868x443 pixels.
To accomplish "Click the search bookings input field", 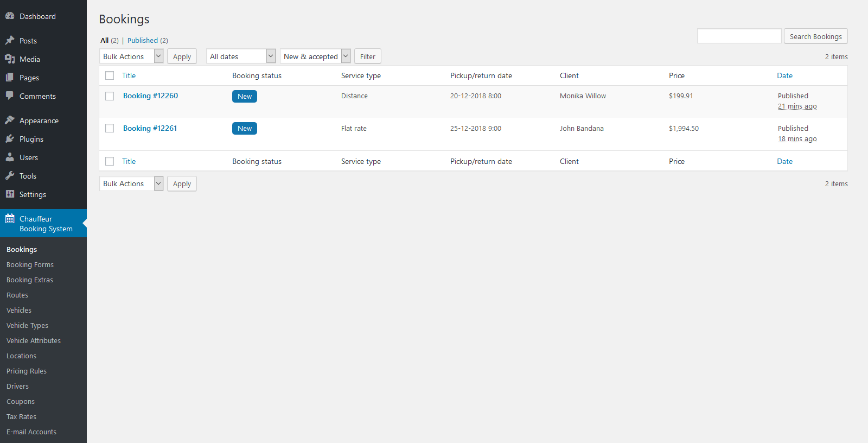I will pos(739,36).
